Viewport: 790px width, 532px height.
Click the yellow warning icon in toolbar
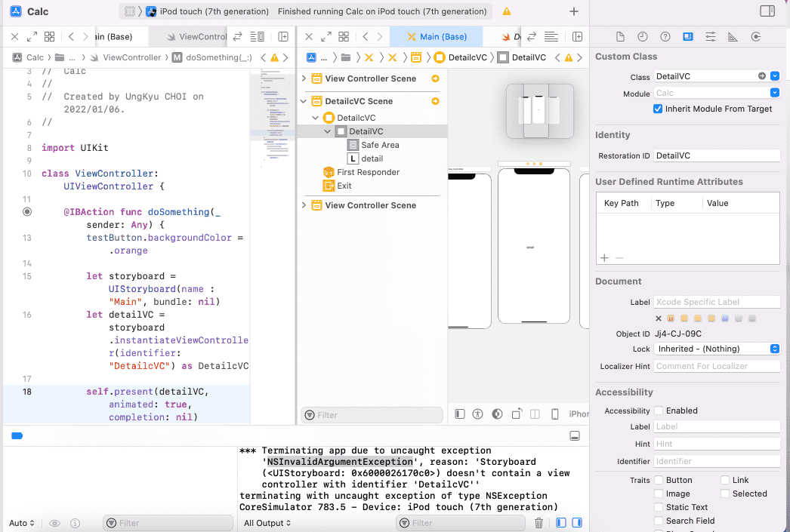(506, 12)
